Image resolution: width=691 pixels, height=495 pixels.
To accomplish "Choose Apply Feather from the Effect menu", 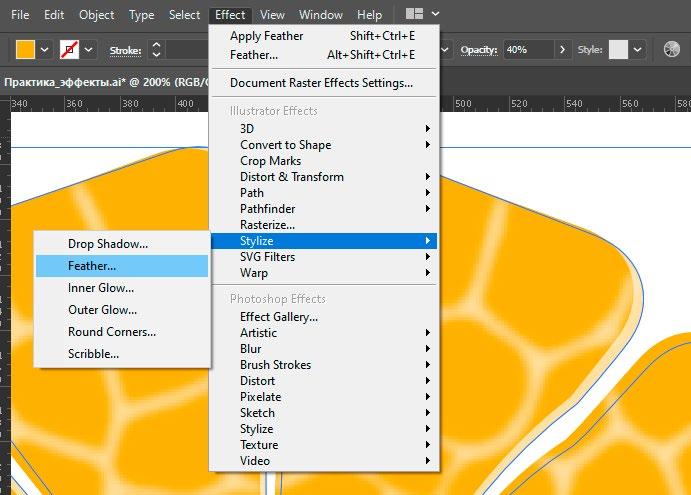I will (x=323, y=36).
